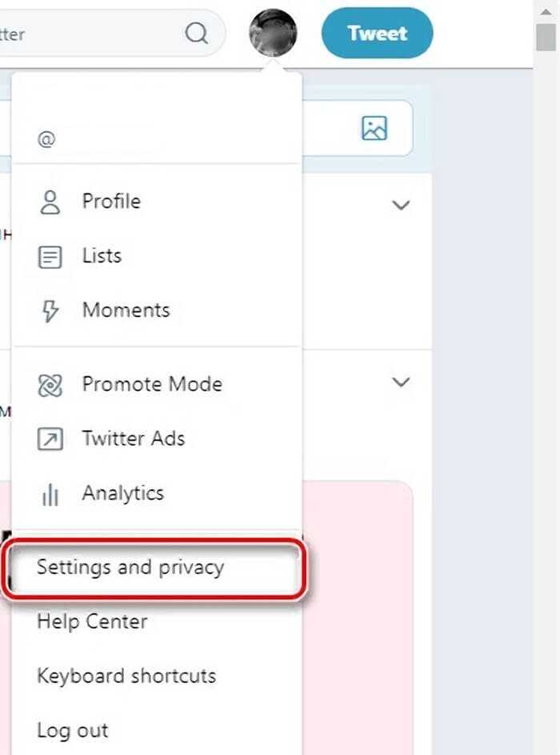Click the Lists document icon
560x755 pixels.
tap(50, 257)
